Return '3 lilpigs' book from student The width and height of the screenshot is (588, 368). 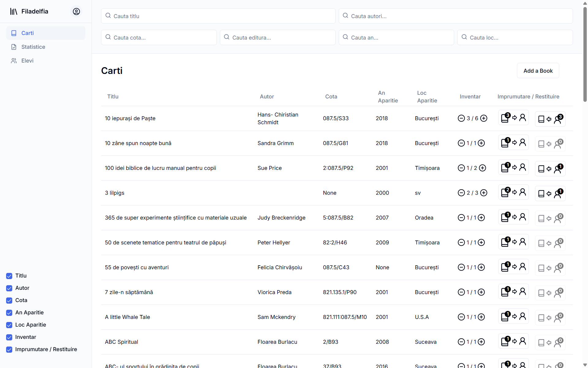click(x=550, y=194)
